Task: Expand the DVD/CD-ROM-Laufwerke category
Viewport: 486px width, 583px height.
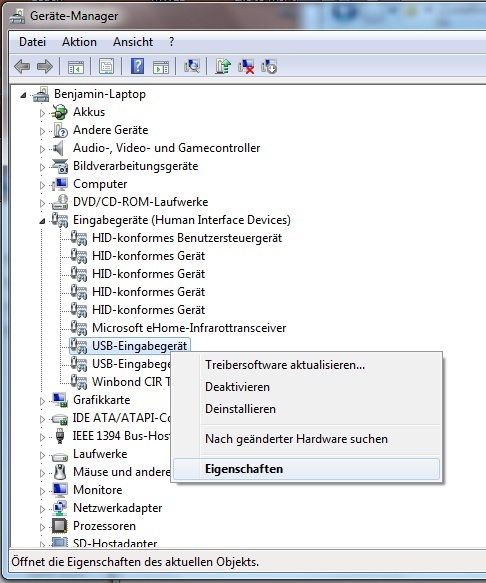Action: coord(42,203)
